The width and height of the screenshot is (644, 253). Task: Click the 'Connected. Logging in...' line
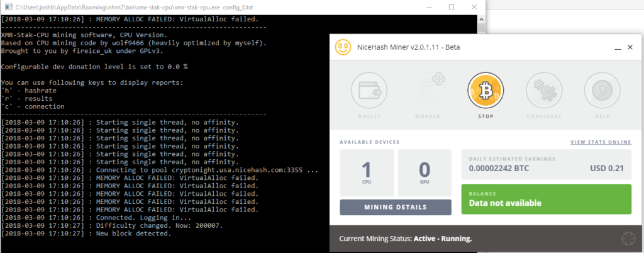click(x=96, y=218)
